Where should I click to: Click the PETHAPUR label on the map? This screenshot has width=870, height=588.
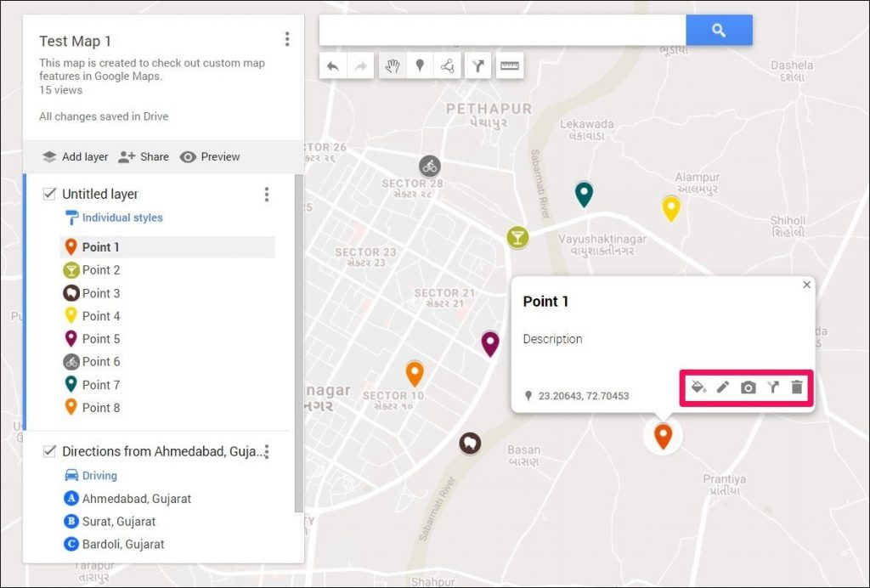point(489,109)
